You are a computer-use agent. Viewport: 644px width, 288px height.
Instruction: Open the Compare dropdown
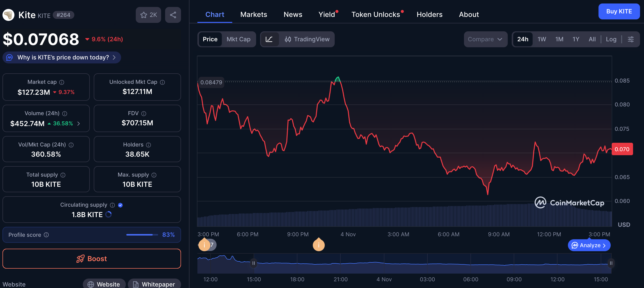point(485,39)
